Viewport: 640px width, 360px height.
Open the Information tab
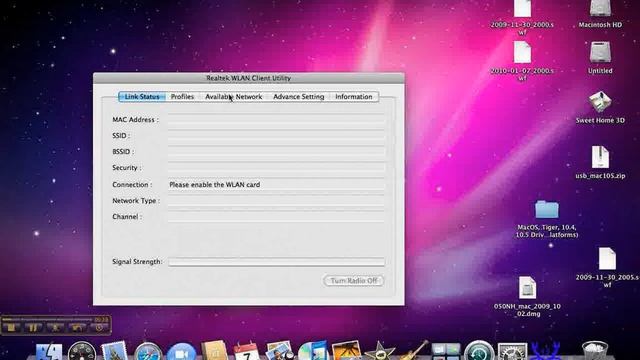click(353, 97)
